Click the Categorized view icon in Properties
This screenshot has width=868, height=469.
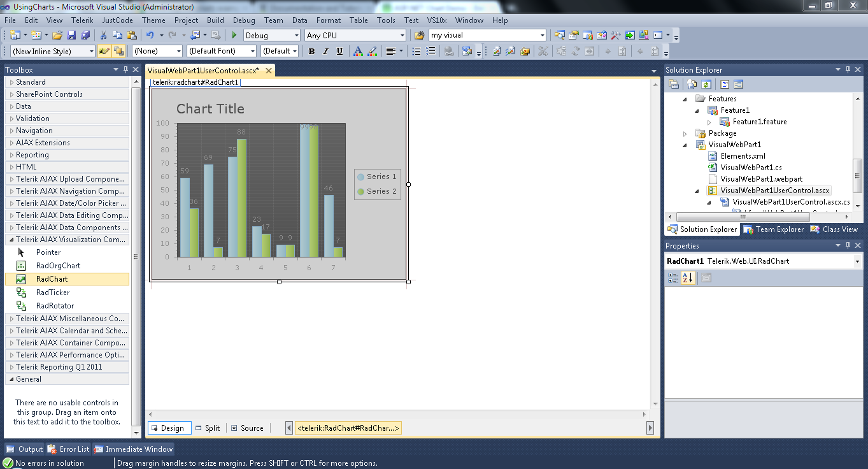point(673,278)
